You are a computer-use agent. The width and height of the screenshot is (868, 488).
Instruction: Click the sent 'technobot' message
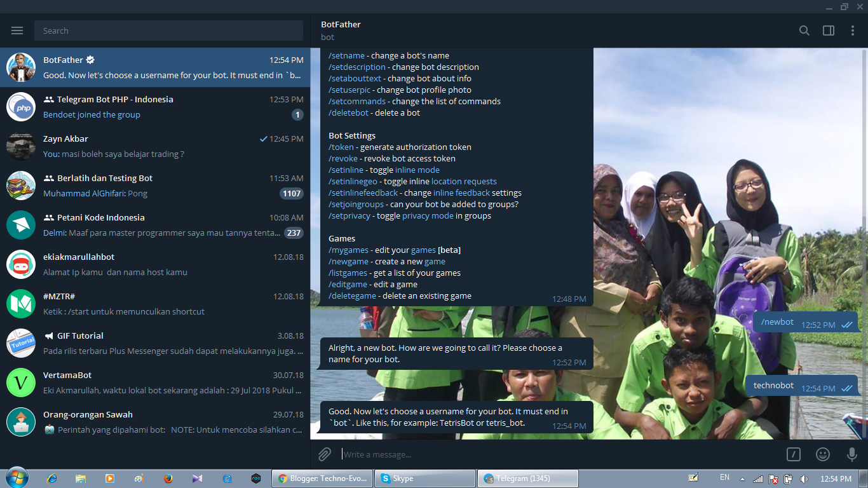(x=801, y=386)
